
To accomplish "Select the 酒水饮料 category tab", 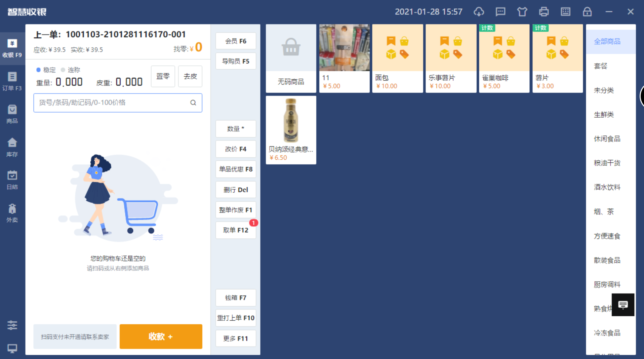I will [607, 187].
